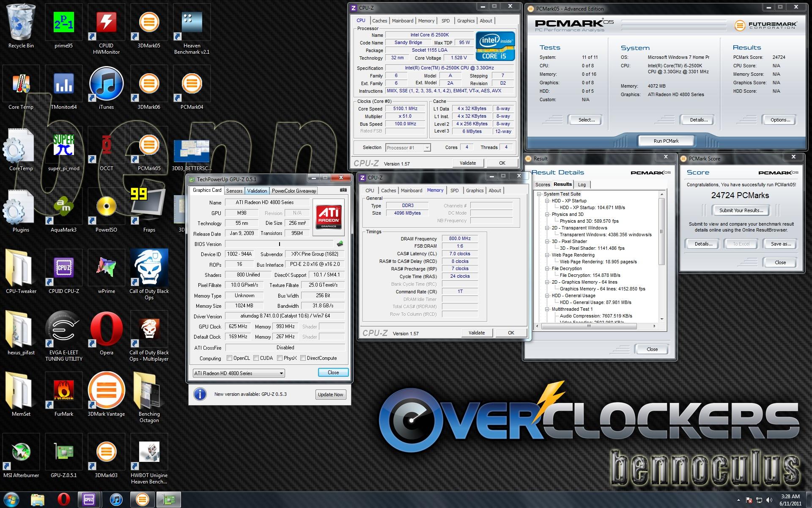Launch AquaMark3 from the desktop
This screenshot has height=508, width=812.
(x=63, y=210)
